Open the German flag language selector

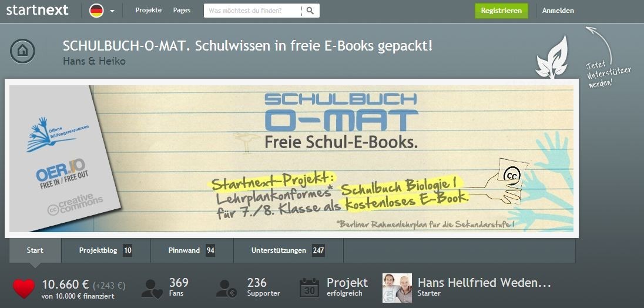click(96, 11)
